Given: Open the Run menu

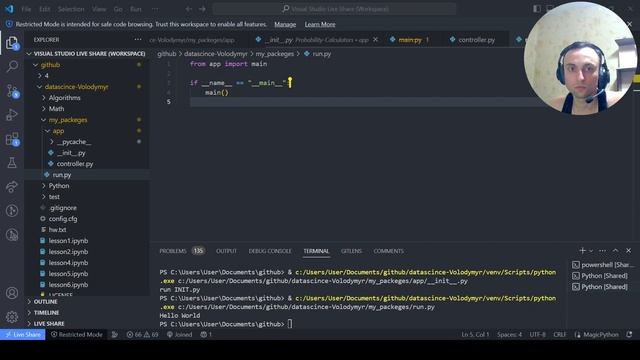Looking at the screenshot, I should click(136, 9).
